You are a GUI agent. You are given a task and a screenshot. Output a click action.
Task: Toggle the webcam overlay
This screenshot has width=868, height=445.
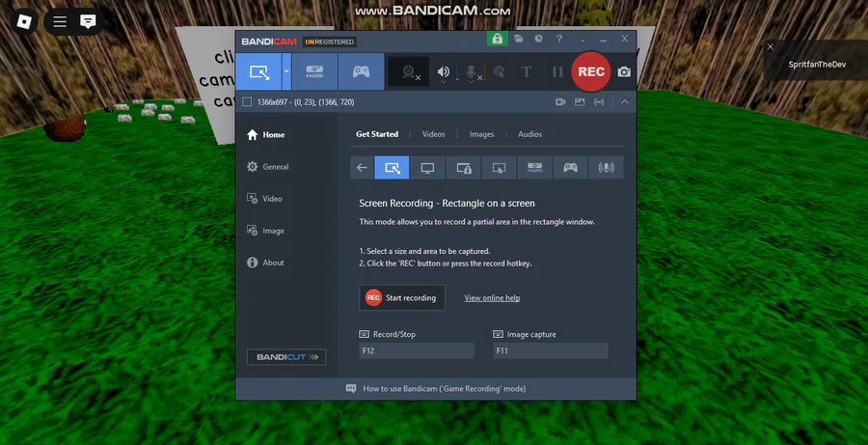coord(409,71)
